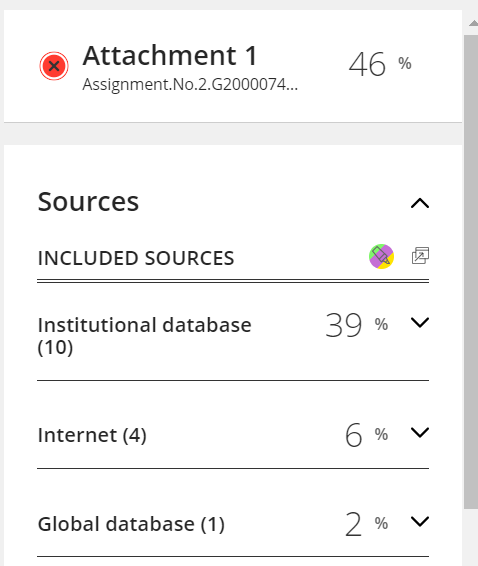This screenshot has height=566, width=478.
Task: Click the 2 % global database value
Action: pos(366,524)
